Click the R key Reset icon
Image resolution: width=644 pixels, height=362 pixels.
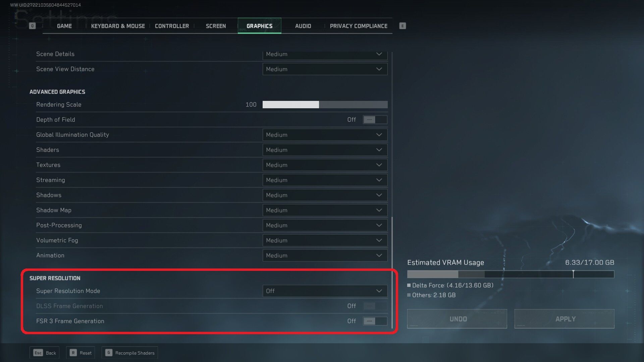tap(73, 353)
